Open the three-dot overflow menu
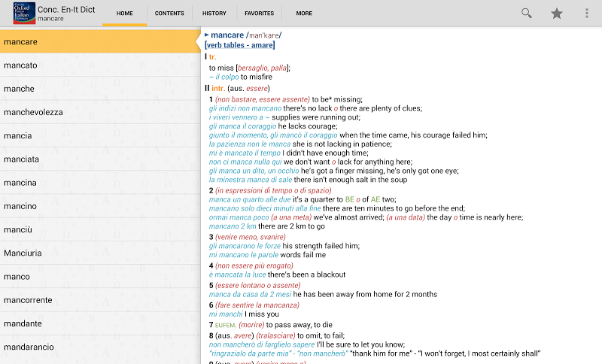The width and height of the screenshot is (602, 364). (587, 13)
